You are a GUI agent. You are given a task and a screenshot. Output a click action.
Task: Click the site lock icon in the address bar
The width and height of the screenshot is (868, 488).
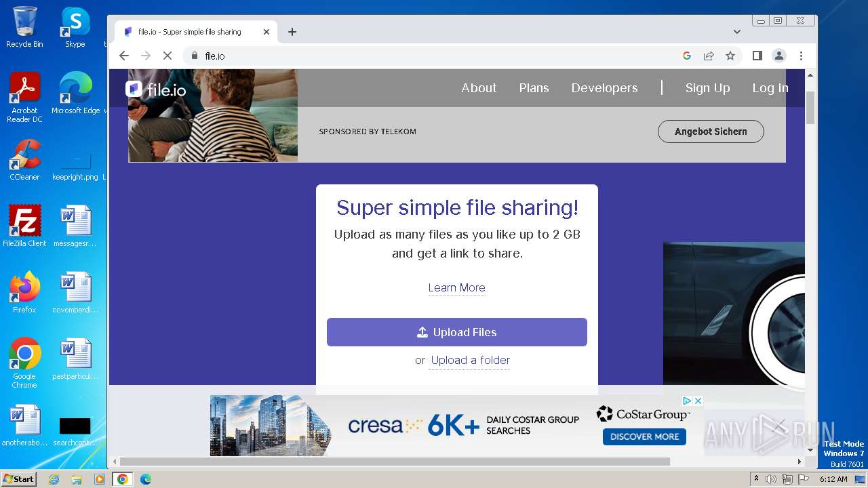tap(195, 56)
